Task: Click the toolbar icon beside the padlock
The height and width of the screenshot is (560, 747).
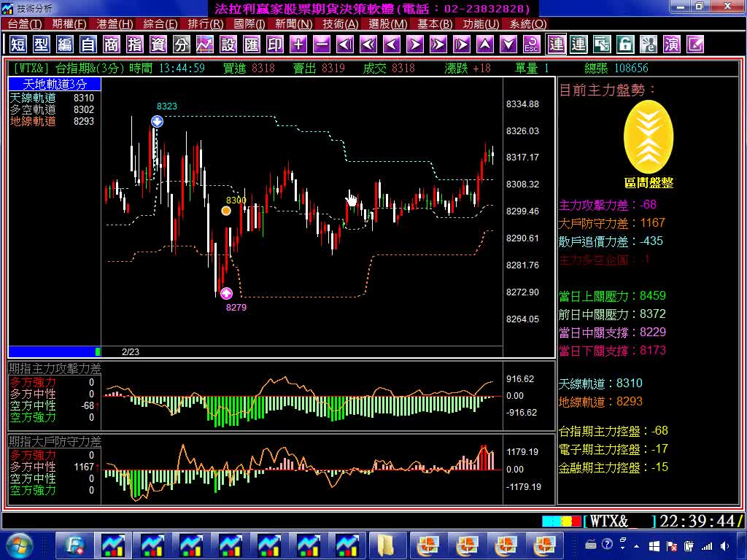Action: point(649,44)
